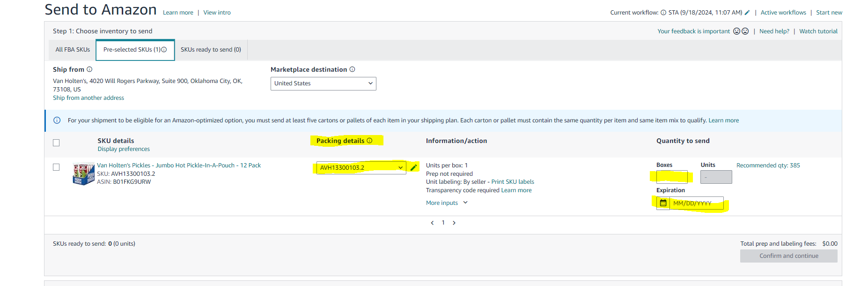This screenshot has height=286, width=868.
Task: Click the ASIN: B01FKG9URW text
Action: click(124, 182)
